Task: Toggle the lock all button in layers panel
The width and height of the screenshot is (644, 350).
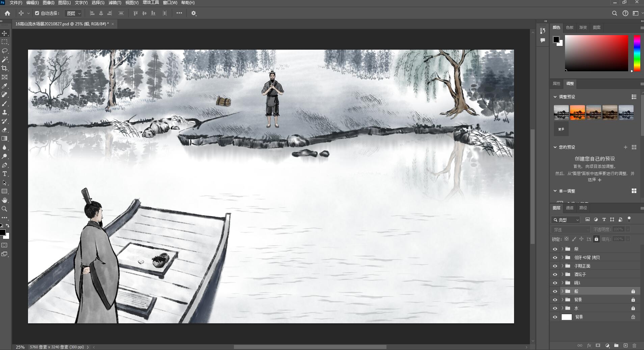Action: point(596,239)
